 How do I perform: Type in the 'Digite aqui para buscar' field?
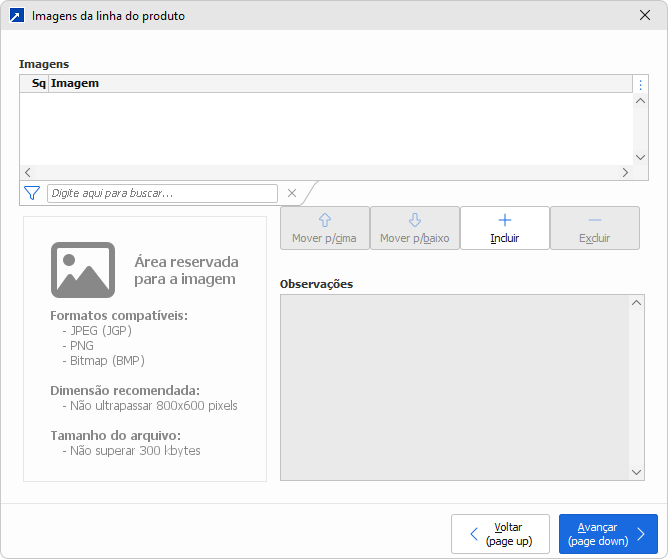(x=162, y=193)
